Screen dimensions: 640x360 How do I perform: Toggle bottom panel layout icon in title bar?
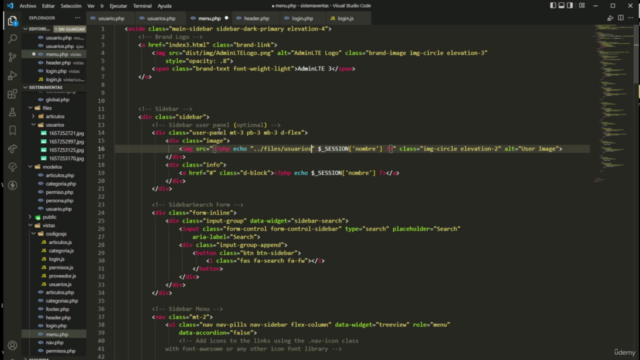562,6
